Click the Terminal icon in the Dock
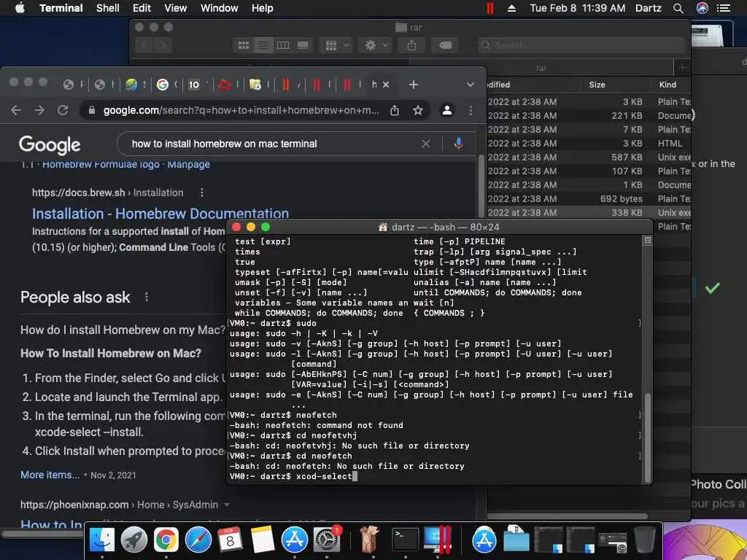The width and height of the screenshot is (747, 560). point(406,540)
